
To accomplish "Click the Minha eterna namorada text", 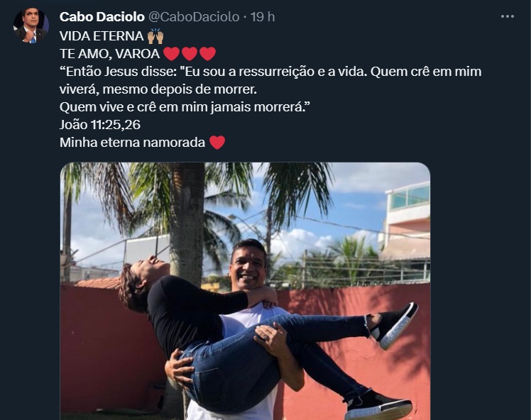I will tap(133, 143).
